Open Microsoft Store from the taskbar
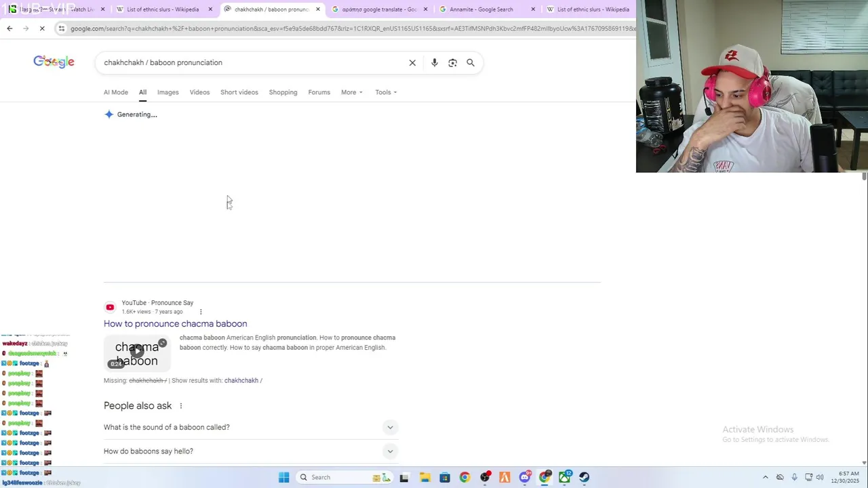This screenshot has height=488, width=868. click(x=445, y=477)
